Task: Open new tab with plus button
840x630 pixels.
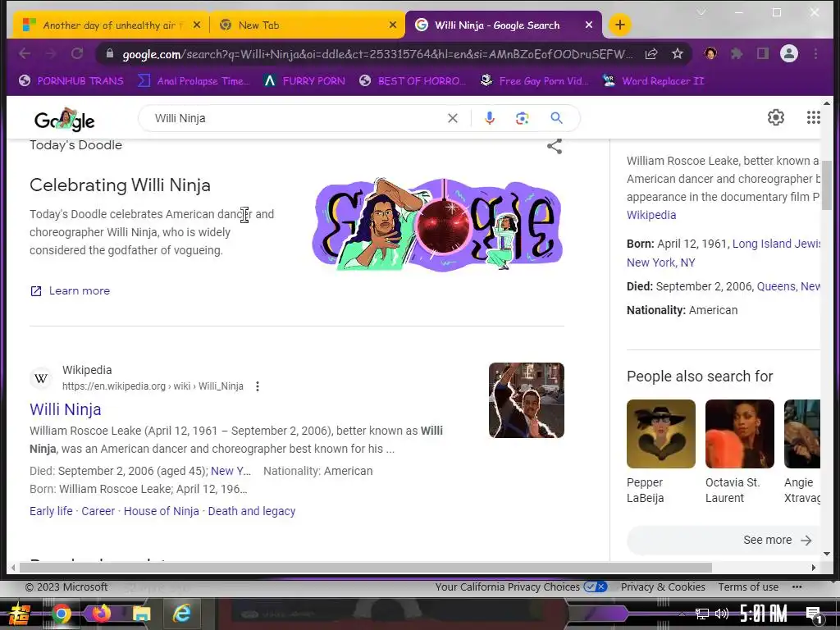Action: point(620,25)
